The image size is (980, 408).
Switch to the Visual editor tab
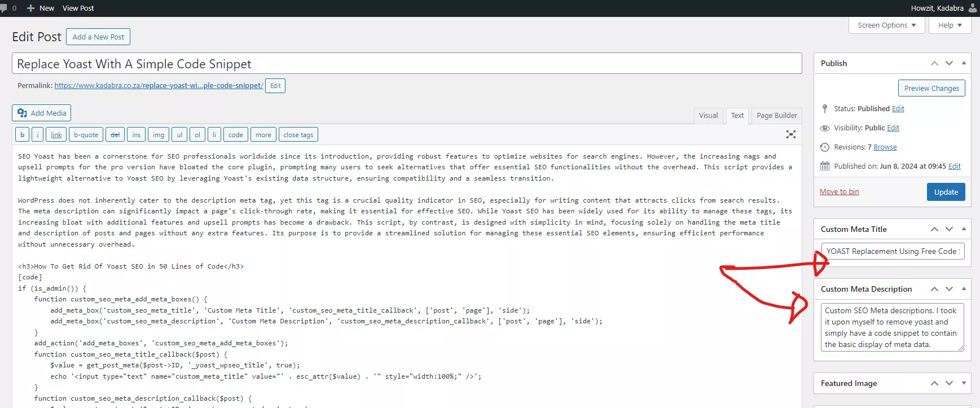(x=708, y=116)
